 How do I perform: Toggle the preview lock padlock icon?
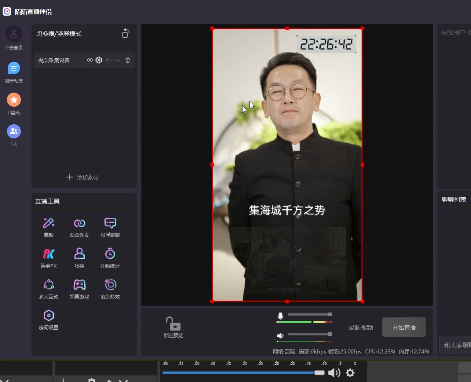pyautogui.click(x=173, y=324)
